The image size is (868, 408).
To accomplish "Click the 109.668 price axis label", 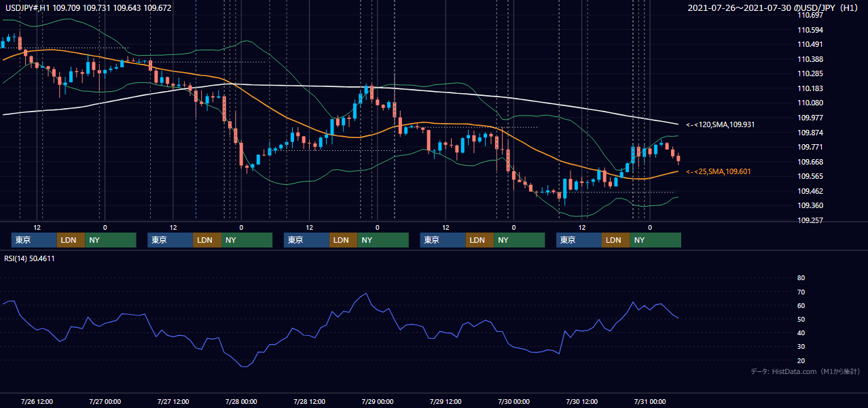I will coord(810,162).
